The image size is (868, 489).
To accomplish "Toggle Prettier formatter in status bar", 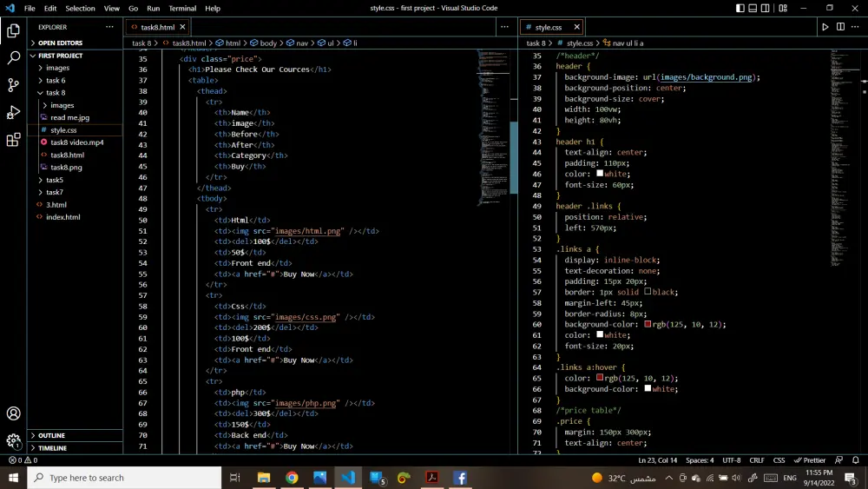I will [810, 460].
